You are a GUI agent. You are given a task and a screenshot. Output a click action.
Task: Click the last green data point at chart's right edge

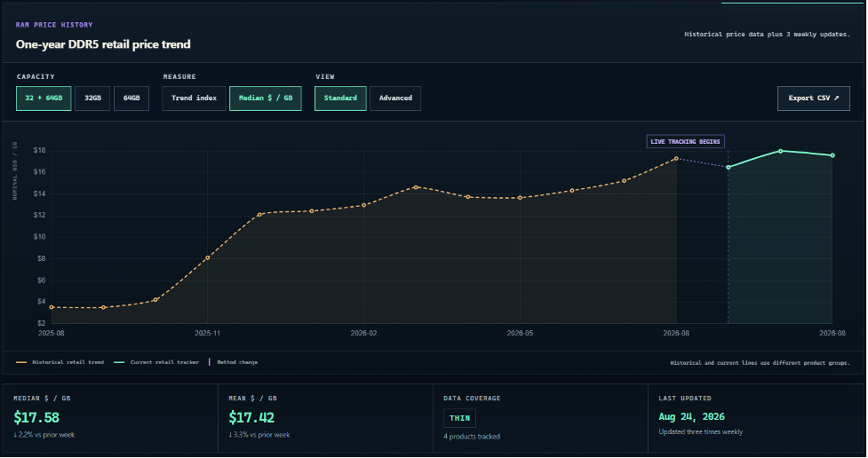(x=832, y=155)
